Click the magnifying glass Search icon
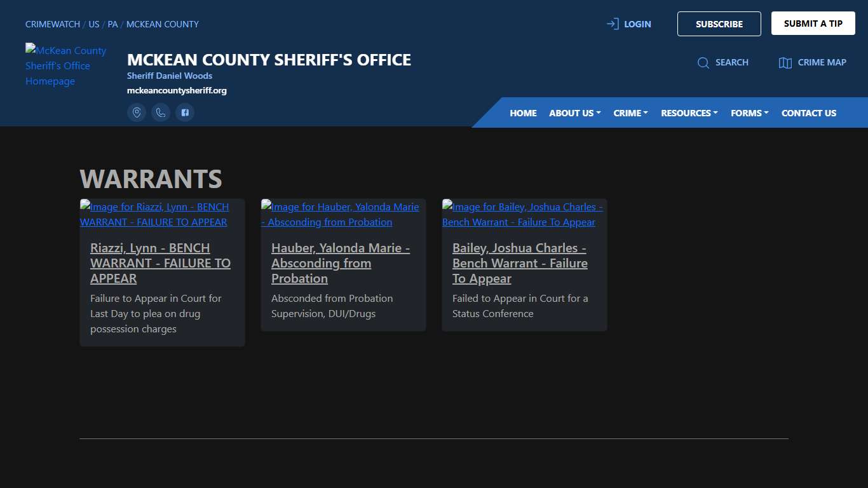This screenshot has height=488, width=868. 703,63
